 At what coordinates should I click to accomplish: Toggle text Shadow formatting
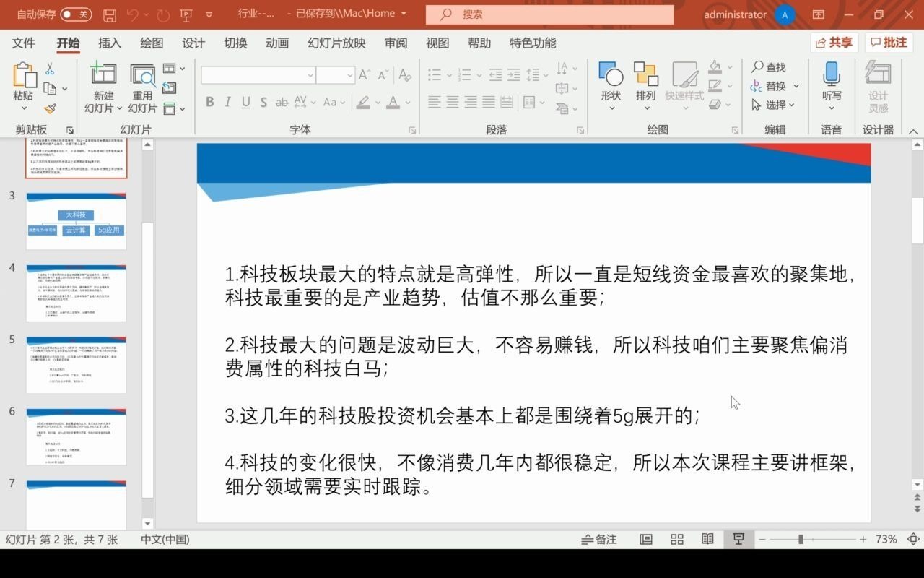(264, 102)
